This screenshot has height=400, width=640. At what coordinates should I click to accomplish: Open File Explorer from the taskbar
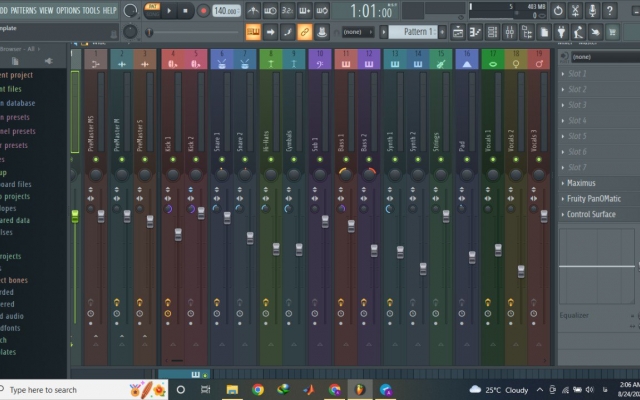click(x=232, y=390)
